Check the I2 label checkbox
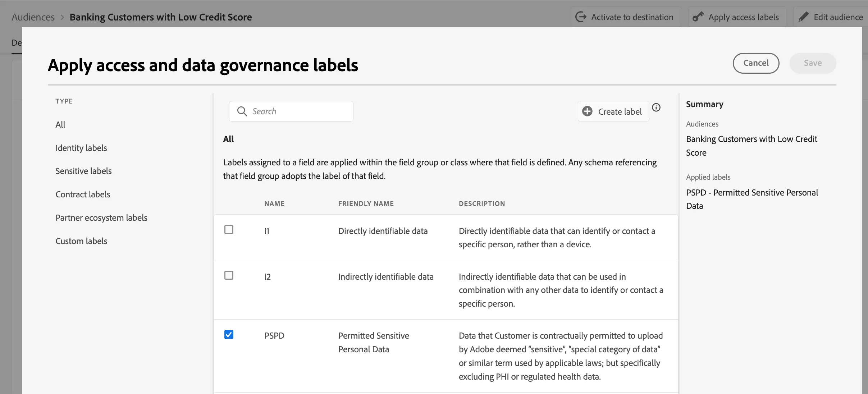Image resolution: width=868 pixels, height=394 pixels. point(229,275)
